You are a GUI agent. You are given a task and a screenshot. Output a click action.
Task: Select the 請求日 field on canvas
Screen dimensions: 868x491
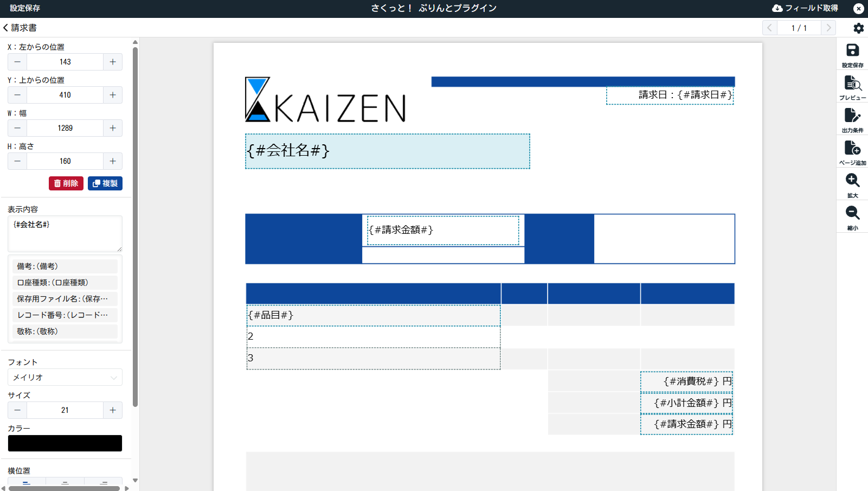coord(670,95)
